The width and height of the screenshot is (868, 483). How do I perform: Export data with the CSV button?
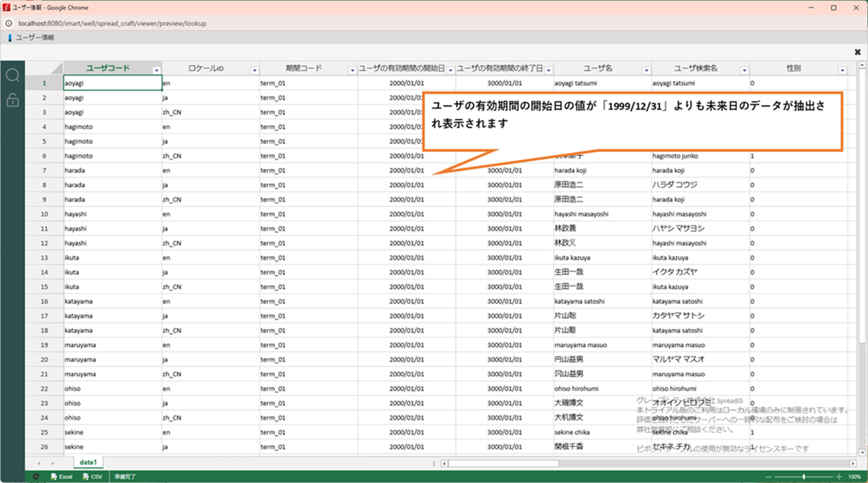[92, 477]
